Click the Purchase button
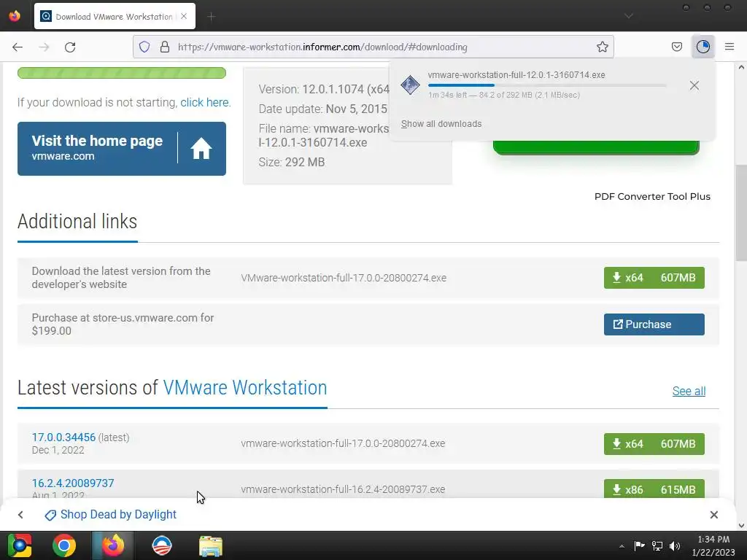The height and width of the screenshot is (560, 747). point(654,324)
